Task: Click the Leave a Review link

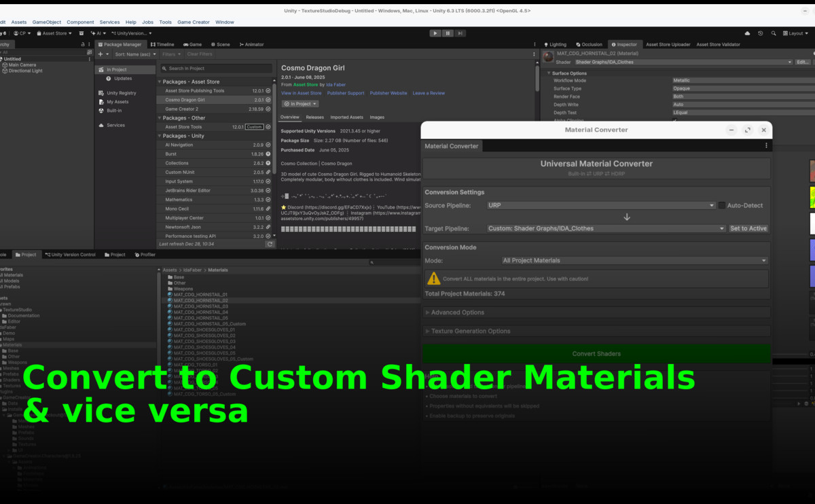Action: pyautogui.click(x=429, y=93)
